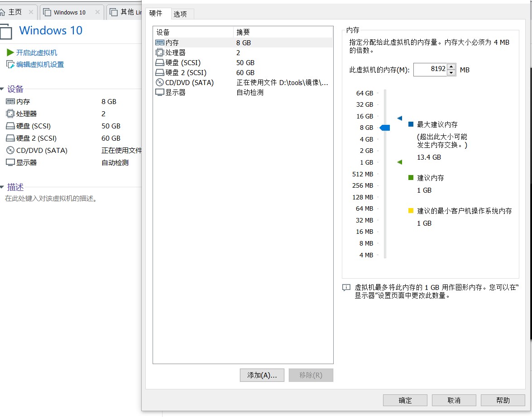
Task: Click the description text field placeholder
Action: 51,199
